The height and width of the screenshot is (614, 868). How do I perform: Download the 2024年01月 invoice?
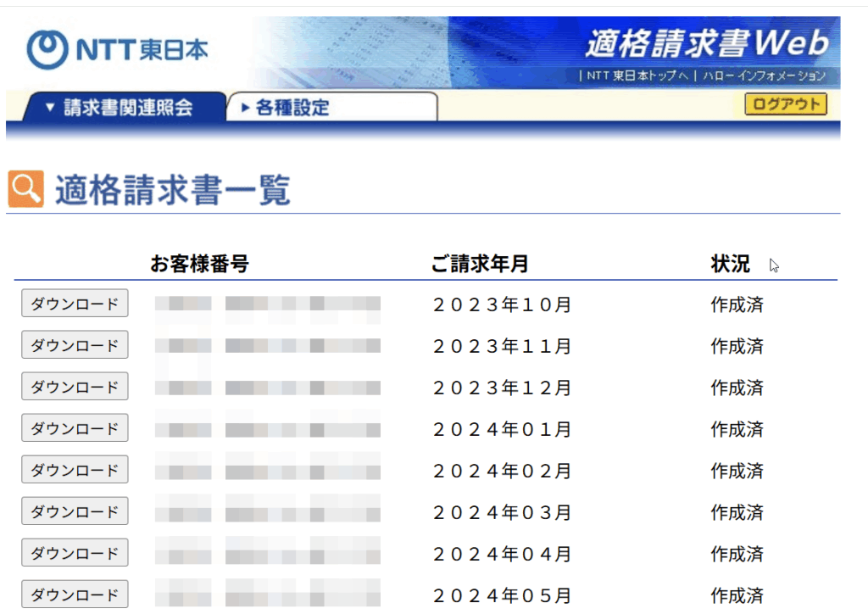pos(75,428)
